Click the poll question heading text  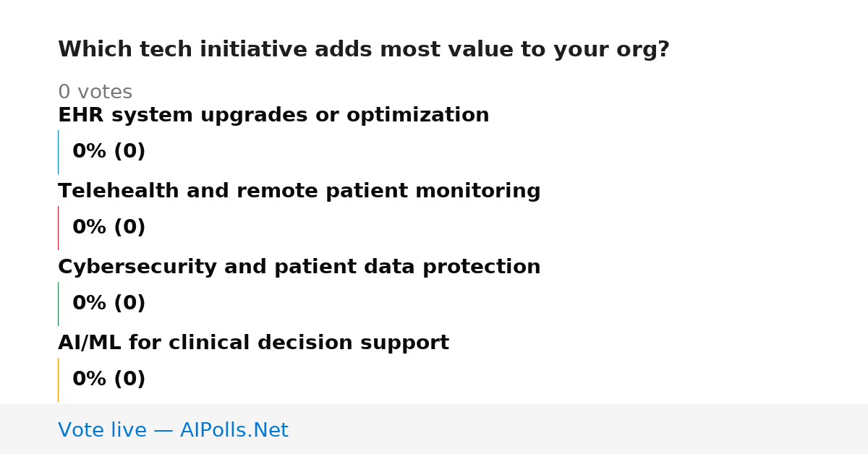(x=364, y=50)
